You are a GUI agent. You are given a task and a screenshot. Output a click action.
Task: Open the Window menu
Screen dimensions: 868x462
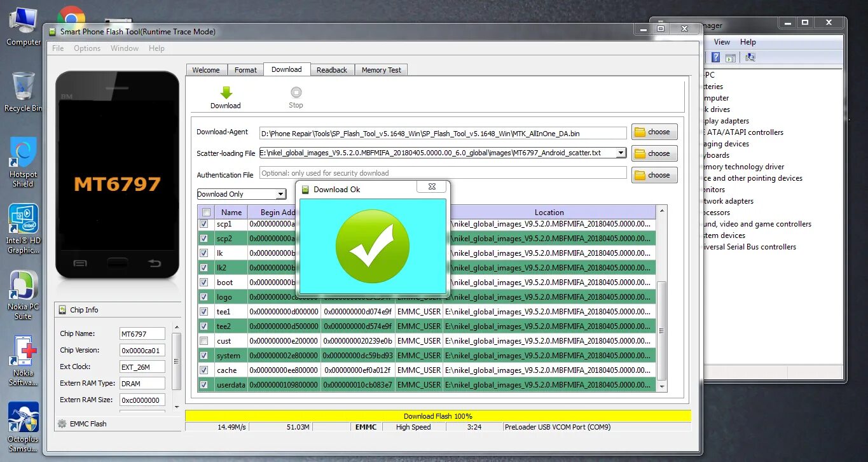125,48
